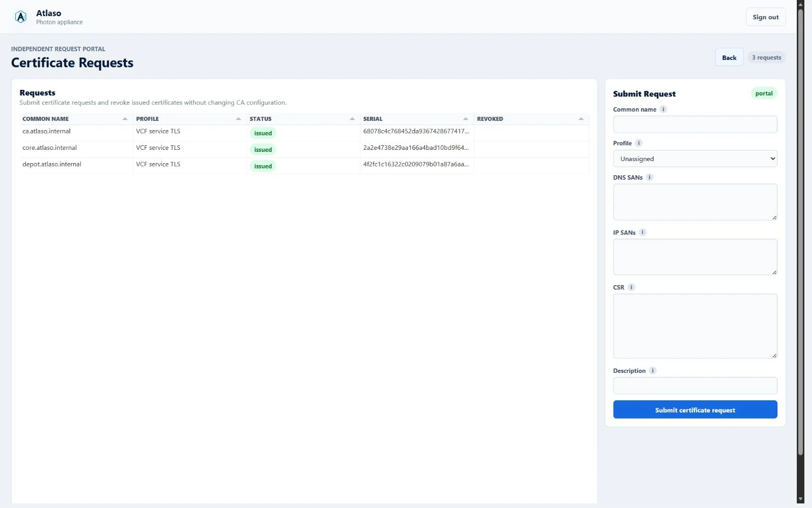Click the Atlaso brand name text
Screen dimensions: 812x508
click(48, 13)
